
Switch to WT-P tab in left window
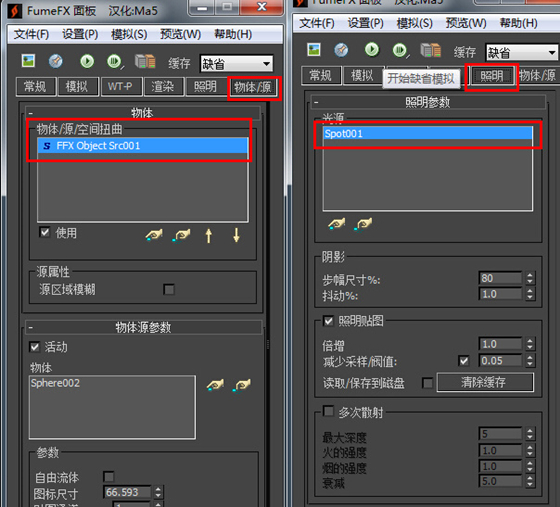coord(121,87)
